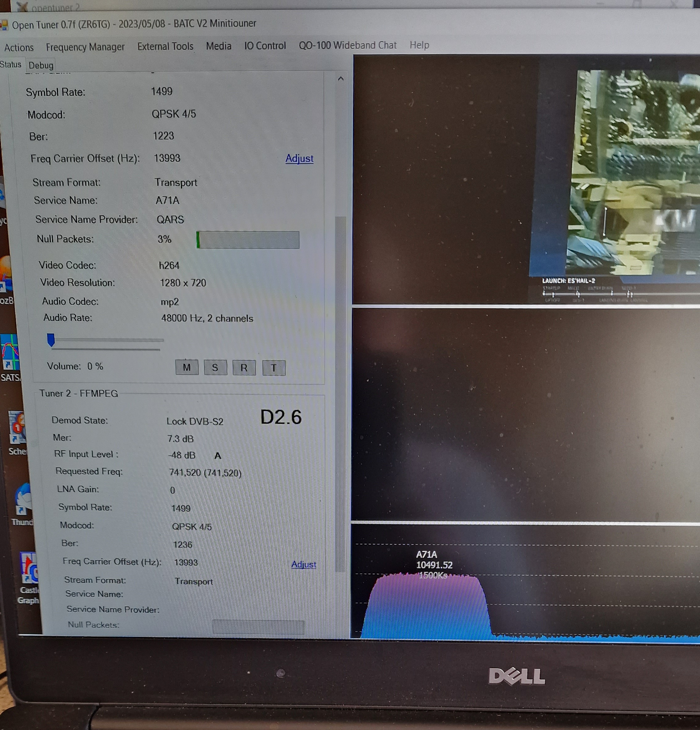
Task: Open the Media menu
Action: pyautogui.click(x=219, y=46)
